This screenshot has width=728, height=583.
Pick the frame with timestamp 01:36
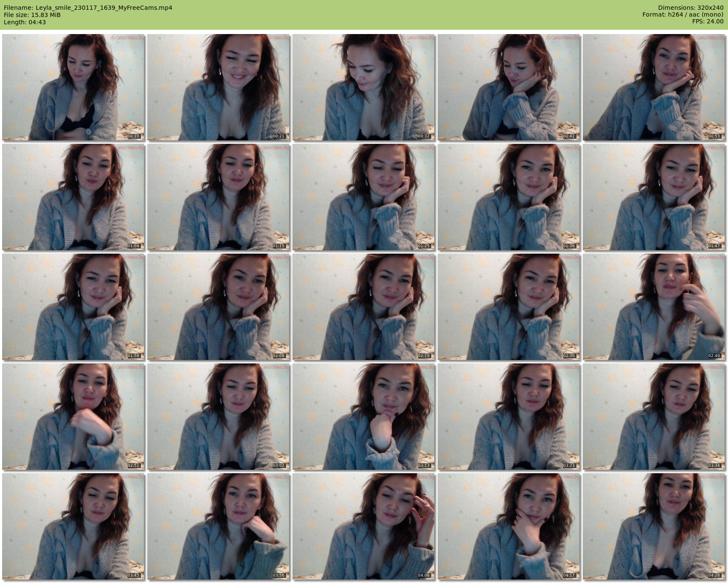coord(509,197)
